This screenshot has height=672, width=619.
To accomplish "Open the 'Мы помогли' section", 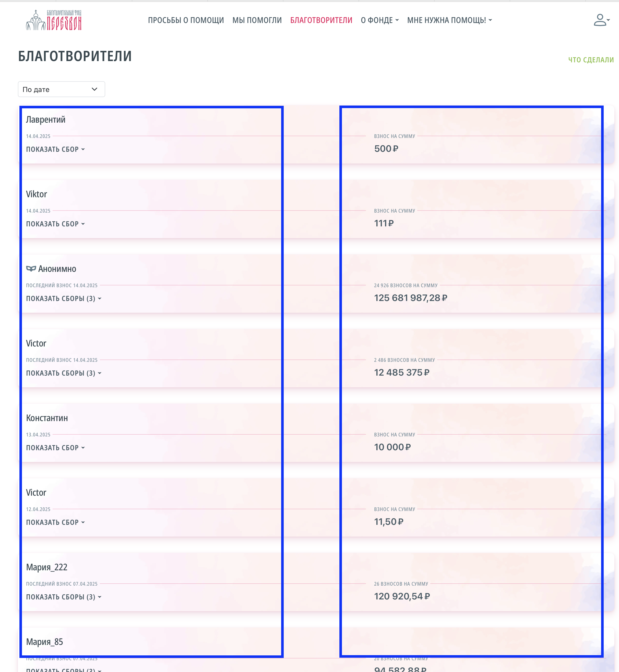I will [x=257, y=20].
